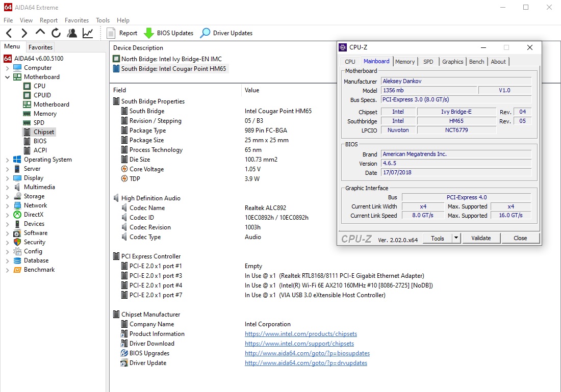Screen dimensions: 561x392
Task: Switch to the Favorites panel tab
Action: click(x=40, y=47)
